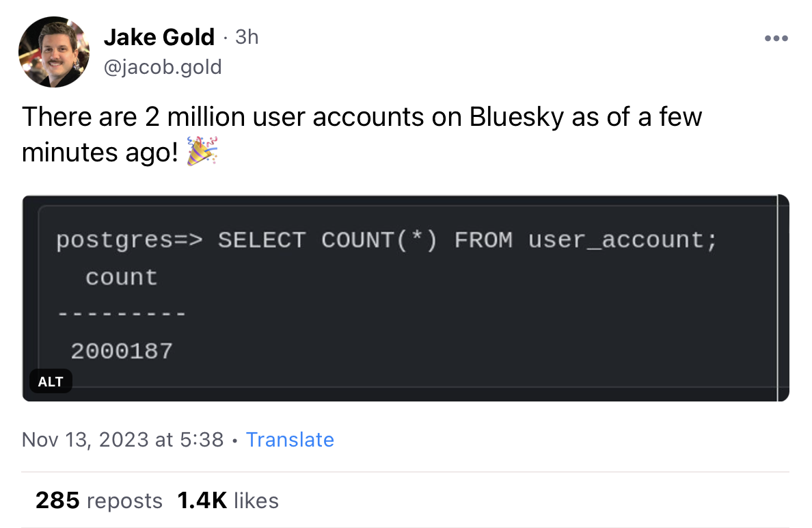
Task: Open the Jake Gold display name link
Action: coord(159,38)
